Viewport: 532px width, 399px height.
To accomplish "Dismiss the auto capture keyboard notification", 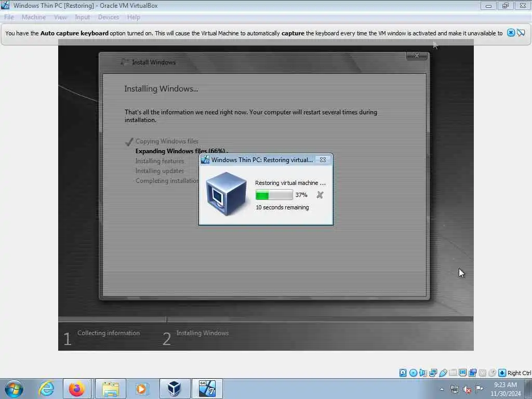I will [x=511, y=33].
